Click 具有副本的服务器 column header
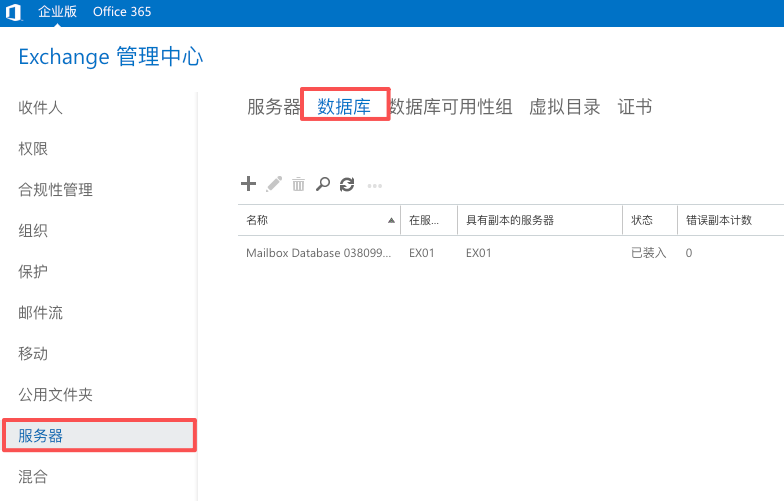This screenshot has width=784, height=501. (540, 220)
